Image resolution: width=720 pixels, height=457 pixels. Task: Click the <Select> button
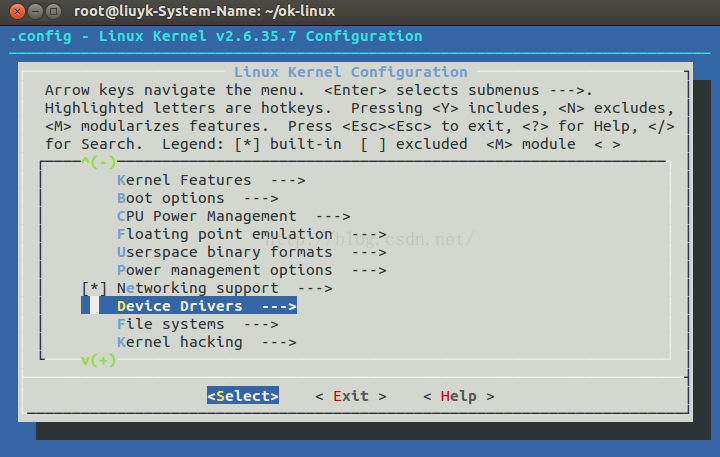coord(243,396)
